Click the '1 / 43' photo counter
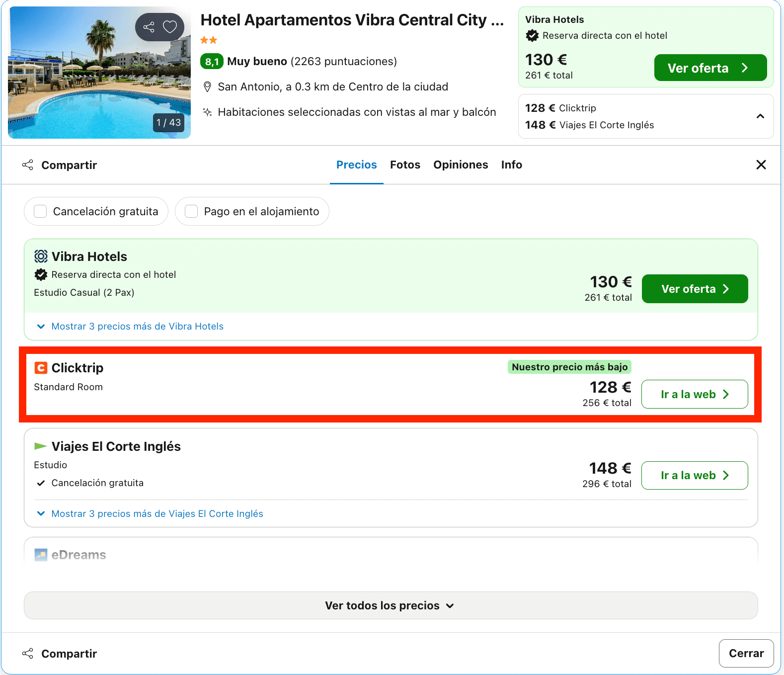Image resolution: width=784 pixels, height=675 pixels. coord(168,123)
